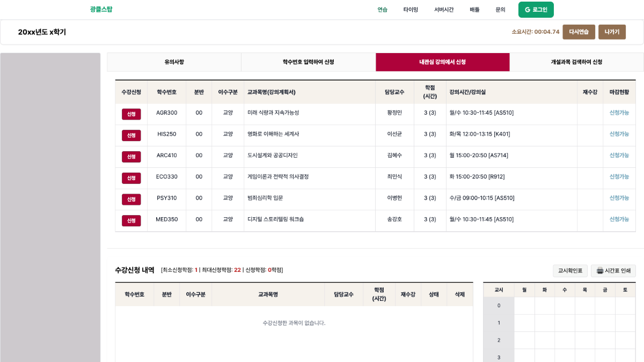The height and width of the screenshot is (362, 644).
Task: Open 디지털 스토리텔링 워크숍 course plan
Action: (x=275, y=219)
